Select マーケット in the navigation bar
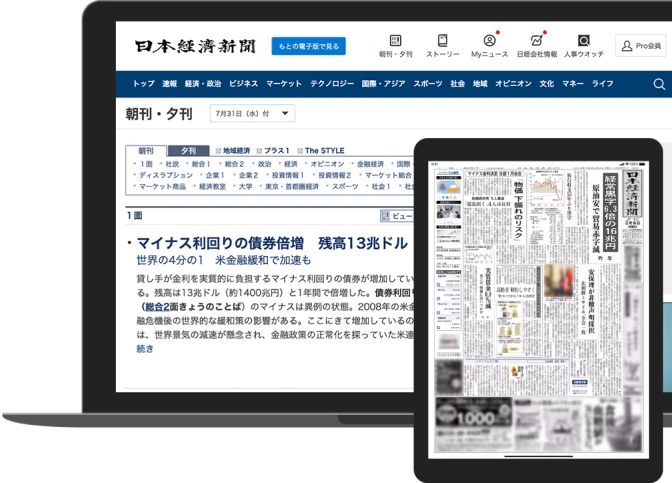 pos(284,84)
